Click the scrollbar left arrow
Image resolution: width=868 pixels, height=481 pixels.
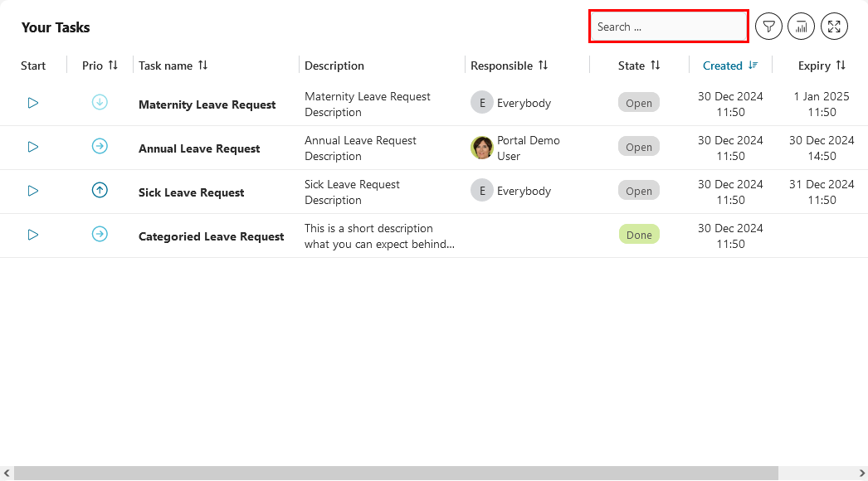[x=7, y=474]
